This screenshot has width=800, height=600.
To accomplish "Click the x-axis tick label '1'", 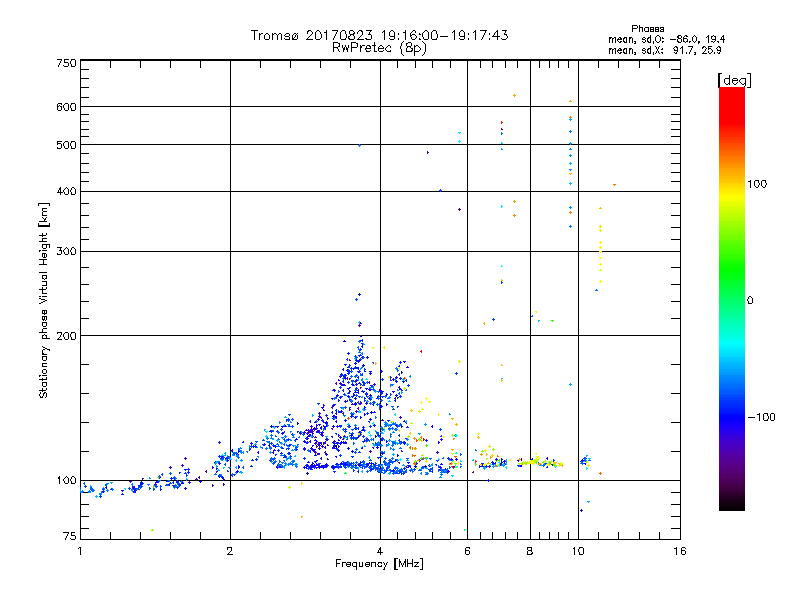I will click(x=80, y=551).
